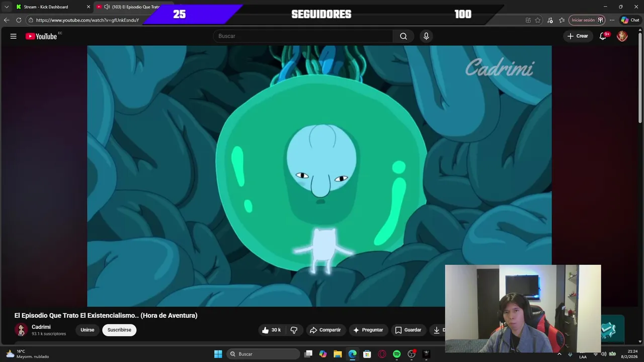Viewport: 644px width, 362px height.
Task: Open Task View on the taskbar
Action: [308, 354]
